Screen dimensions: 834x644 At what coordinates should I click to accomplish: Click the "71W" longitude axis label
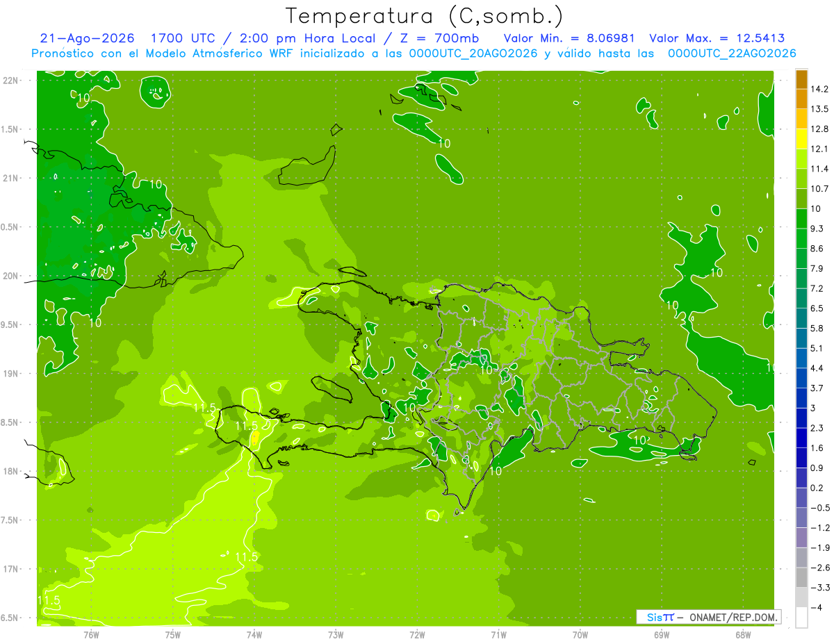click(x=498, y=634)
